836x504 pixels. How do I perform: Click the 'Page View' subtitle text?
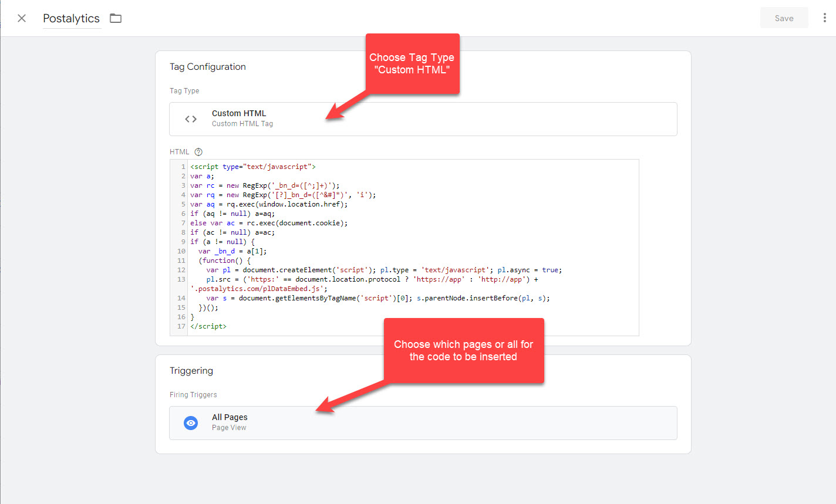[x=229, y=428]
